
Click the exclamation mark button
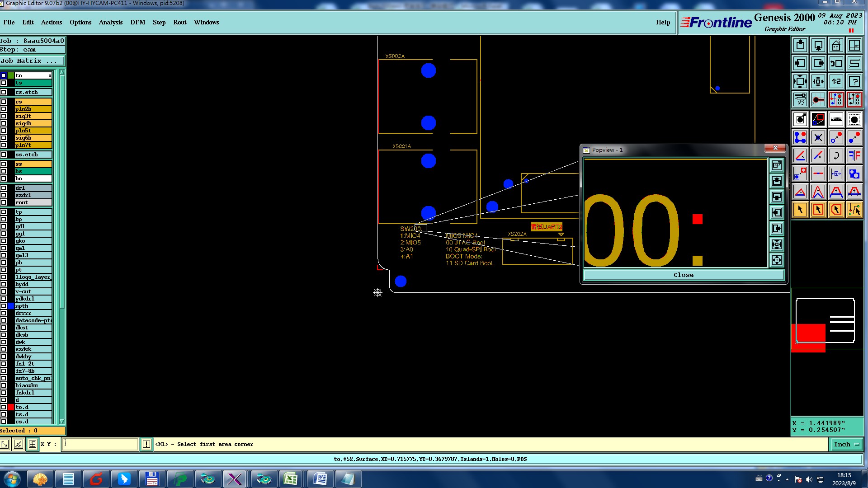point(146,444)
